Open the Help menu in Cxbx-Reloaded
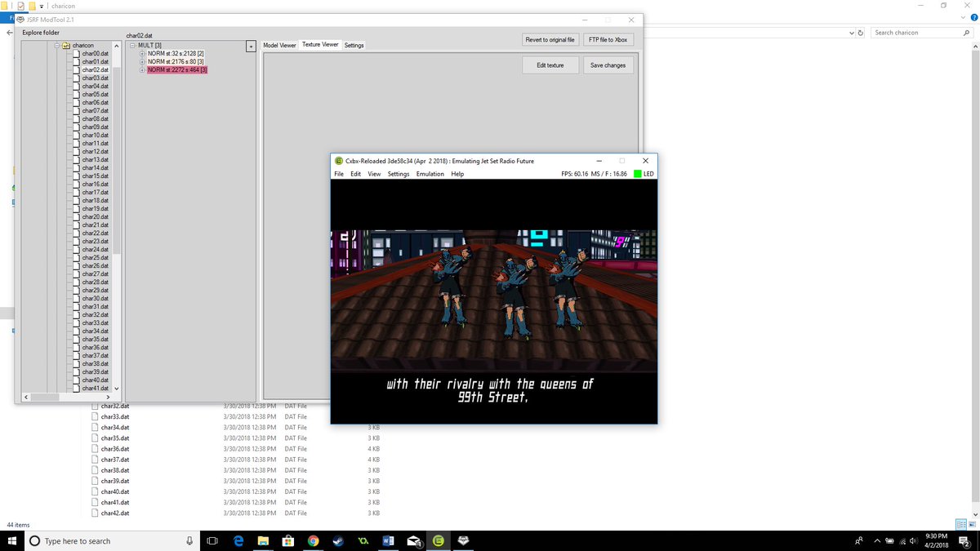 tap(457, 174)
